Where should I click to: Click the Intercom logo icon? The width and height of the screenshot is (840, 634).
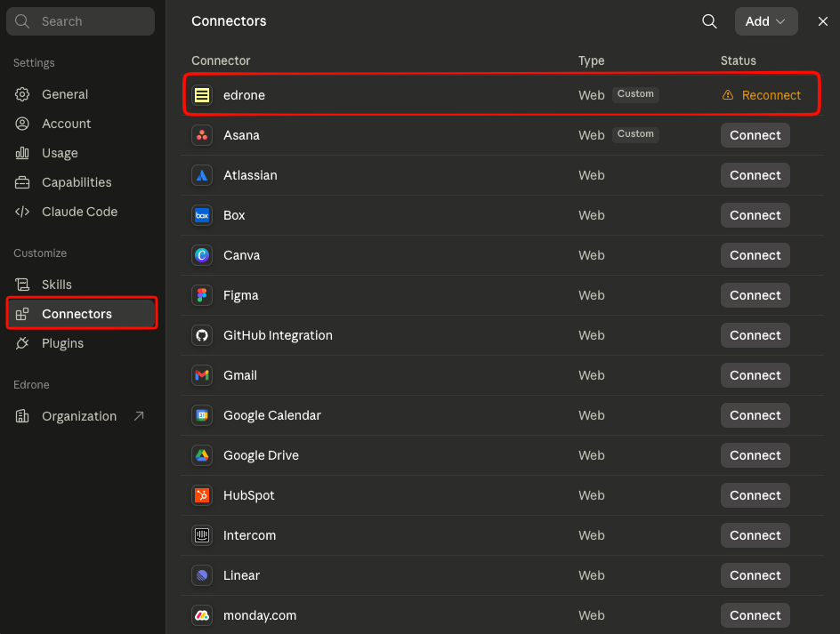click(x=202, y=535)
